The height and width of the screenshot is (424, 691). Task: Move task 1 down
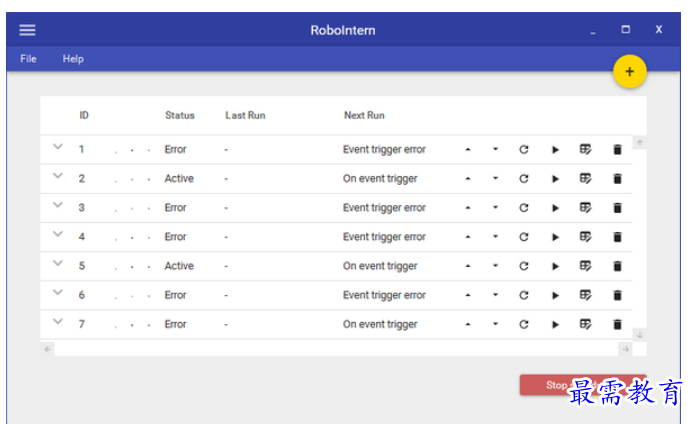pyautogui.click(x=495, y=149)
